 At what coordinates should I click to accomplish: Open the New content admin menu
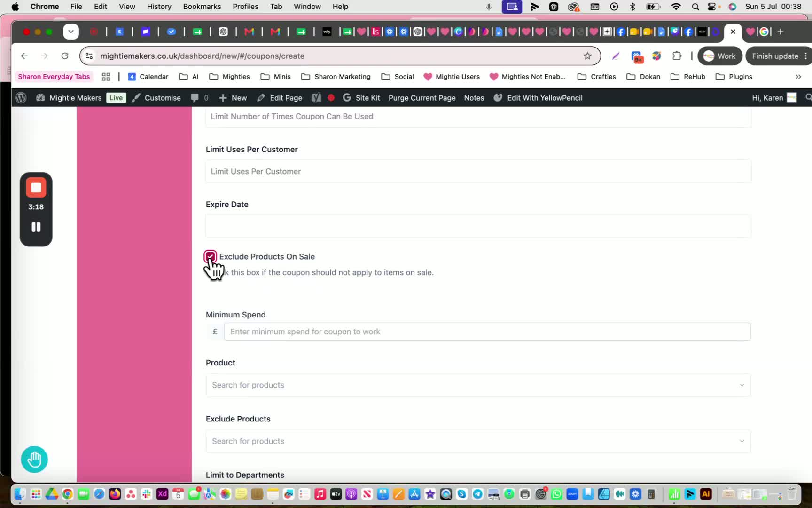(233, 98)
